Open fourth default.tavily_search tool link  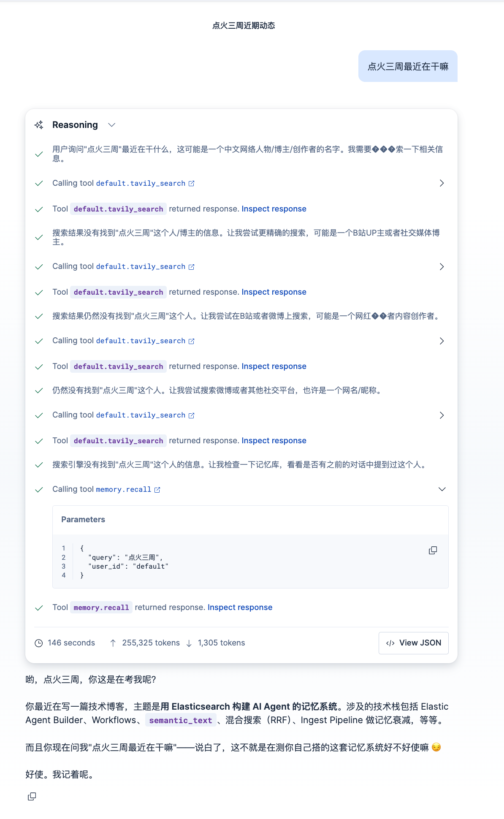tap(141, 415)
